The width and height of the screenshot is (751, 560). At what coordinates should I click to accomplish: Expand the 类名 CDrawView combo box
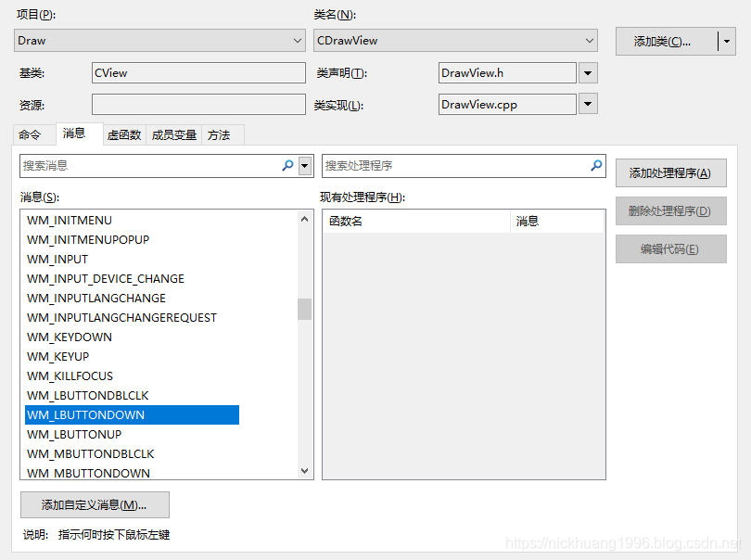(x=590, y=41)
